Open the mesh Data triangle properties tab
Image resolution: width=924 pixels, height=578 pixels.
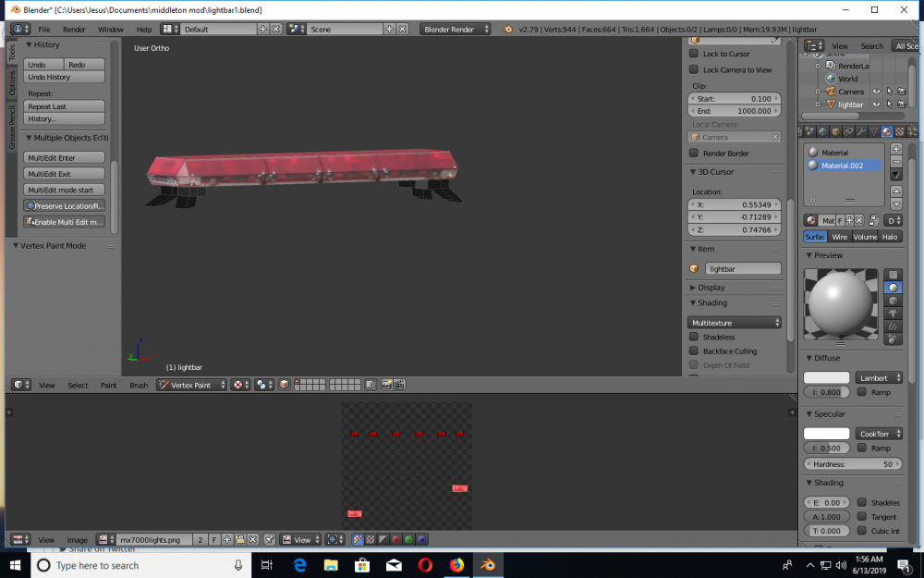point(874,131)
